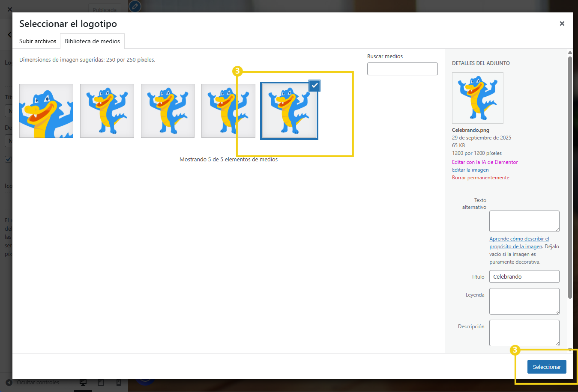Open the Biblioteca de medios tab

click(x=92, y=41)
